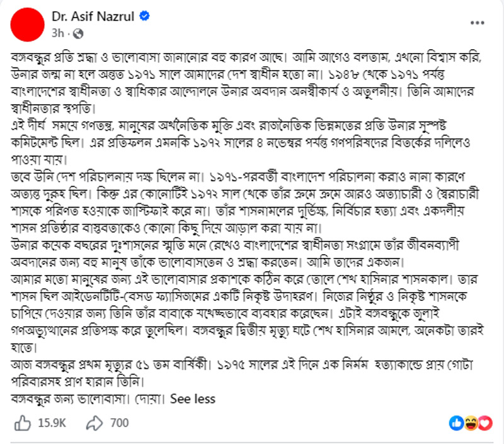Click first line starting বঙ্গবন্ধুর প্রতি শ্রদ্ধা

pos(246,57)
